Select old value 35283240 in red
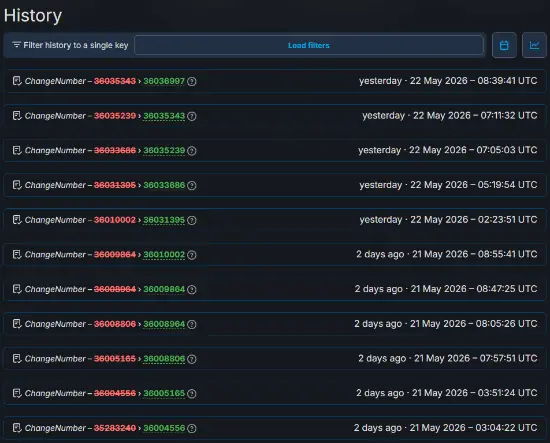 click(x=115, y=428)
